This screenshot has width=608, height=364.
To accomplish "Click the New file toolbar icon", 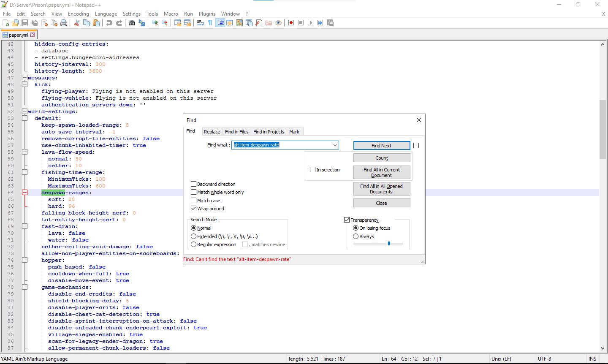I will pos(5,23).
